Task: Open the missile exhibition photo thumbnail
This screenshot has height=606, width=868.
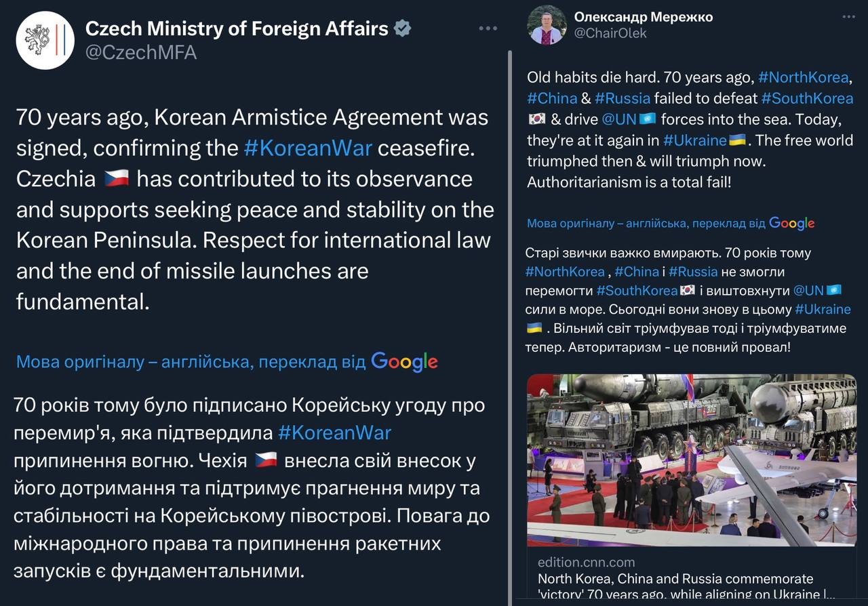Action: click(691, 460)
